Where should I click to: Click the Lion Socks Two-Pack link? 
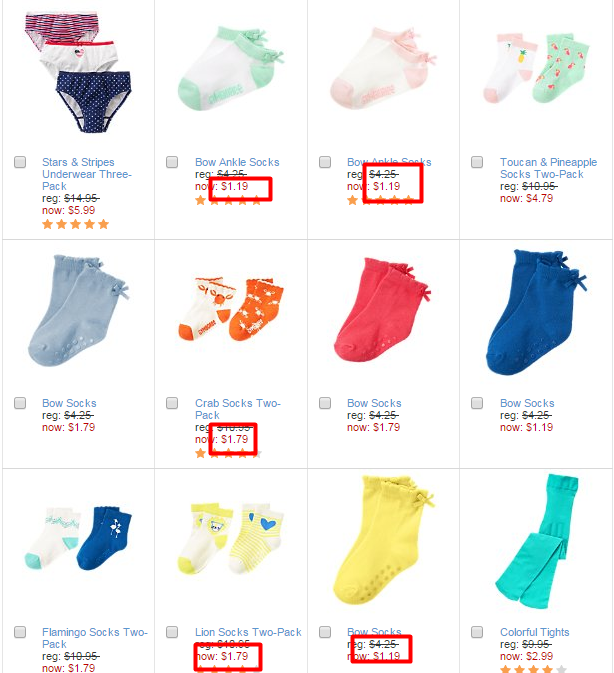(248, 632)
